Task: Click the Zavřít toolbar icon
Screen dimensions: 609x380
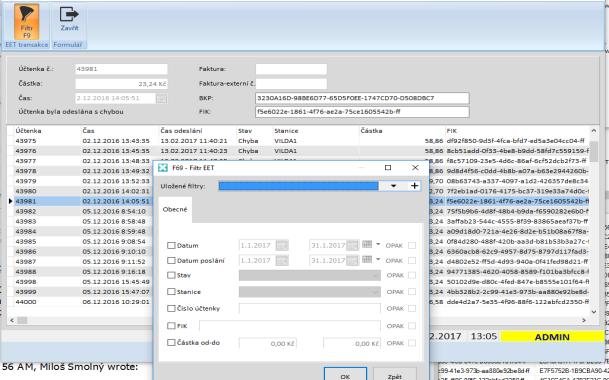Action: [x=69, y=19]
